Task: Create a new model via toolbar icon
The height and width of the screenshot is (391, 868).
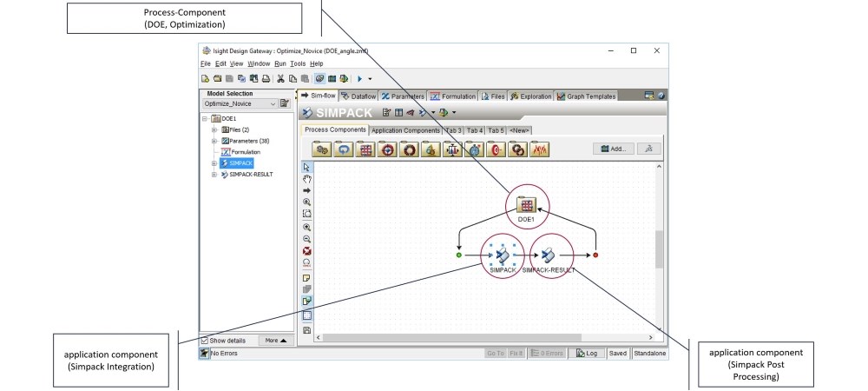Action: pyautogui.click(x=206, y=79)
